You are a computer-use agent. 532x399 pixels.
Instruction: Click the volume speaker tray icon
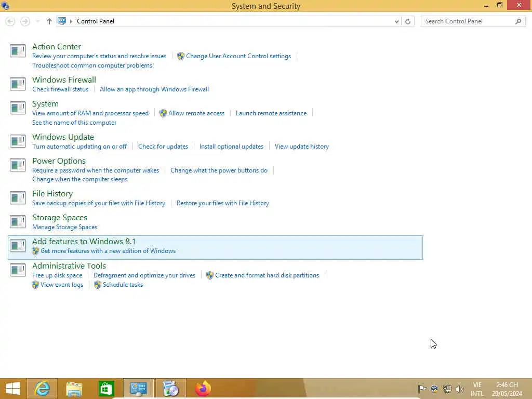459,389
